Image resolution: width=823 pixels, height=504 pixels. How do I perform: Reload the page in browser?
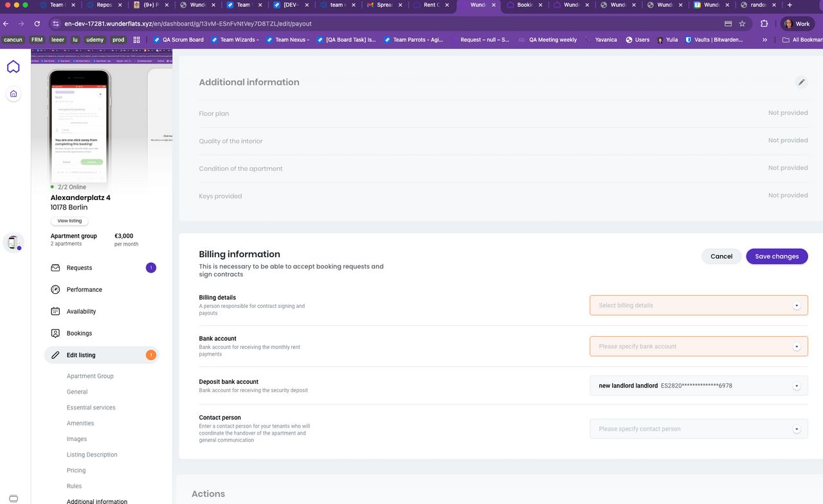point(37,24)
